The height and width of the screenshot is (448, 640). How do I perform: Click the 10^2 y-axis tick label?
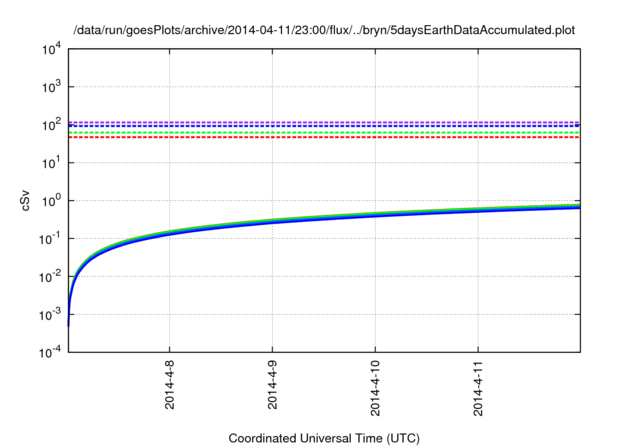51,125
